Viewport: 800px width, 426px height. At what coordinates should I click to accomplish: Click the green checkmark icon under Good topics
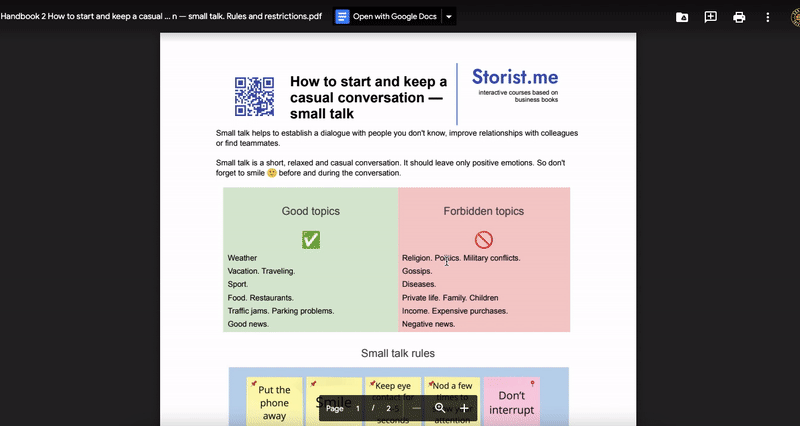pos(311,240)
